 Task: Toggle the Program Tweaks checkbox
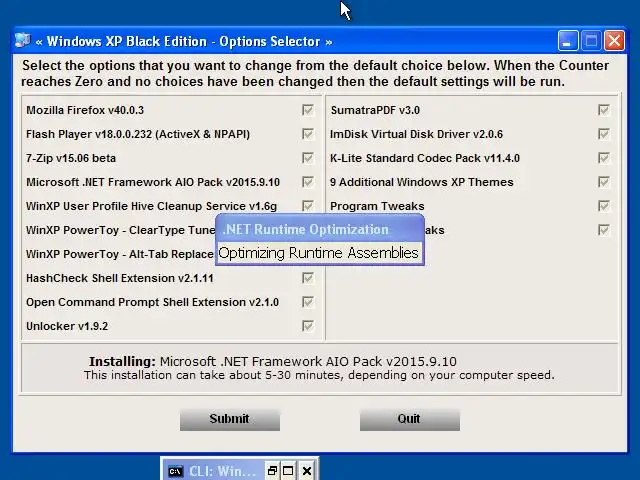pyautogui.click(x=604, y=206)
